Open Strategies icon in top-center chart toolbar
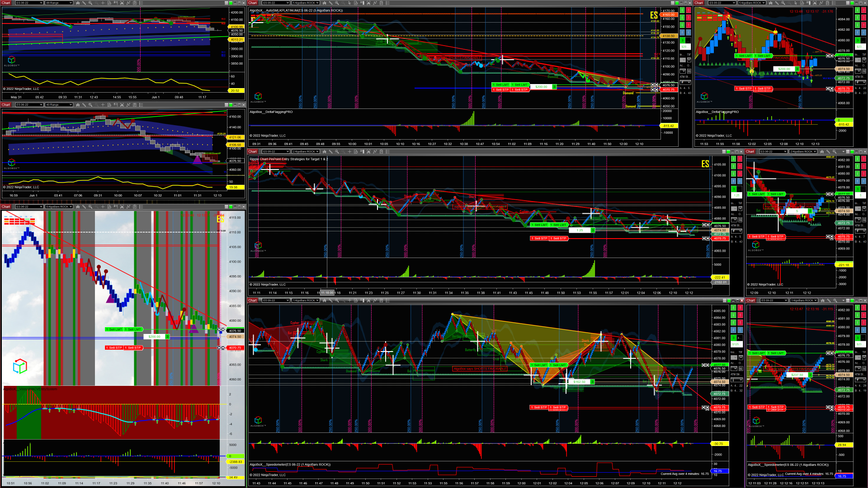 point(381,3)
